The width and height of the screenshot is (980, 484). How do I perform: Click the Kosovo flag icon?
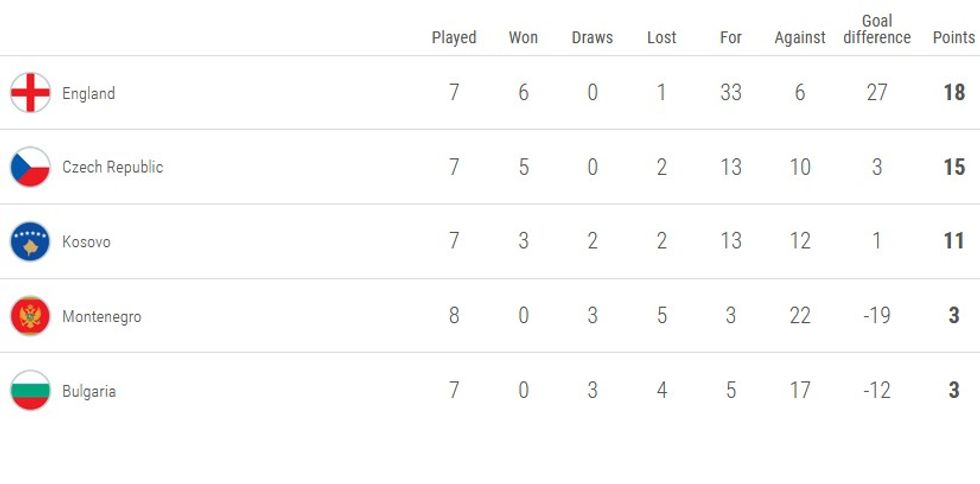tap(30, 242)
